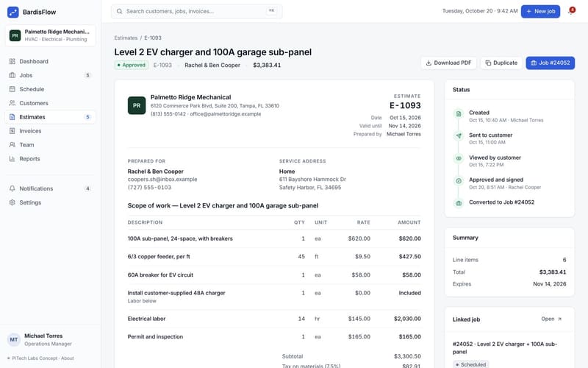Create a new job
This screenshot has height=368, width=588.
[540, 11]
